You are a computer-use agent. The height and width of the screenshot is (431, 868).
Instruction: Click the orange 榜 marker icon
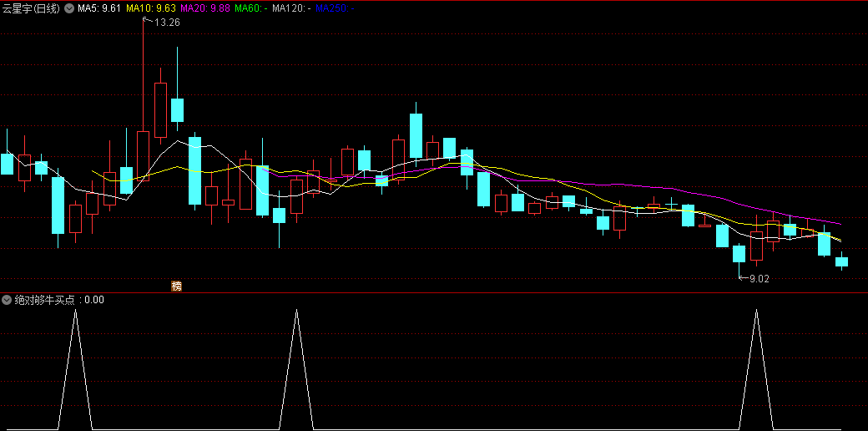tap(177, 286)
